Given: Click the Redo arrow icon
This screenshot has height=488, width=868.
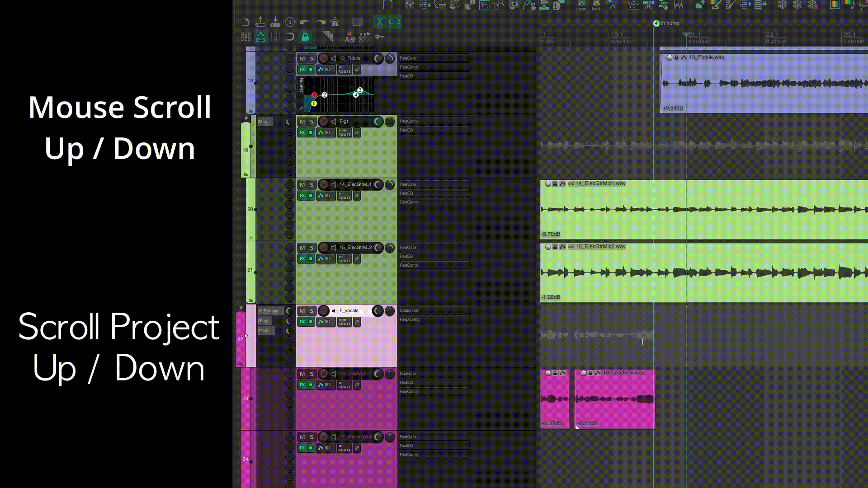Looking at the screenshot, I should [x=321, y=22].
